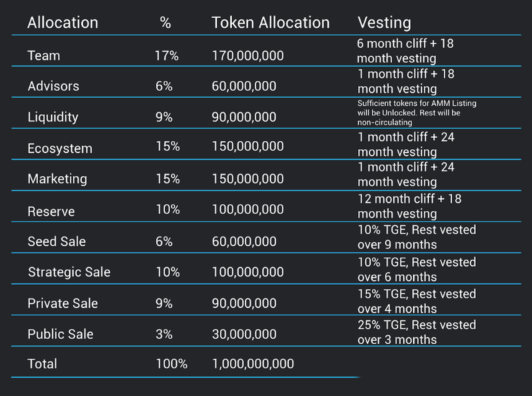Click the Token Allocation column header
This screenshot has width=532, height=396.
270,23
